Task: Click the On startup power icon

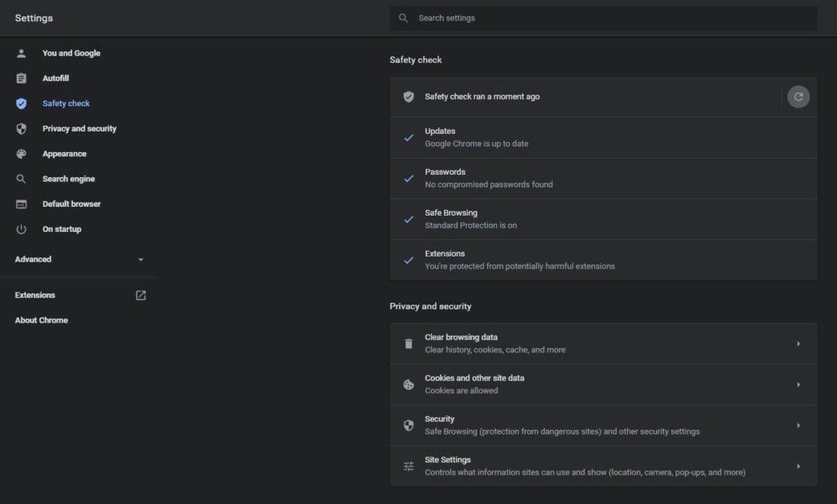Action: 21,230
